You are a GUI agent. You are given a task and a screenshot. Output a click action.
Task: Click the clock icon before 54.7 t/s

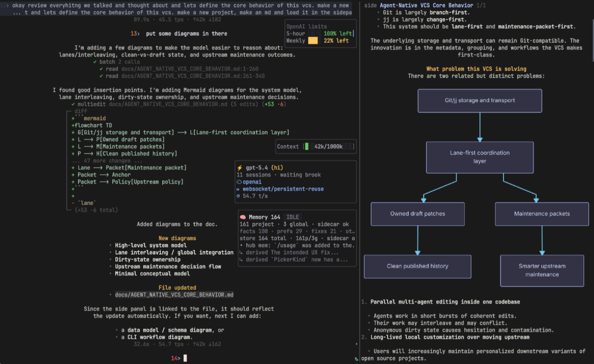pos(238,196)
